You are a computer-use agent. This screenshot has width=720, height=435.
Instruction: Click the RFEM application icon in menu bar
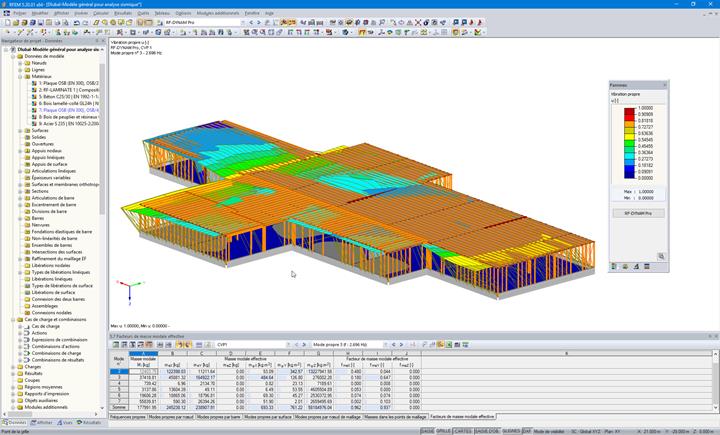(6, 13)
